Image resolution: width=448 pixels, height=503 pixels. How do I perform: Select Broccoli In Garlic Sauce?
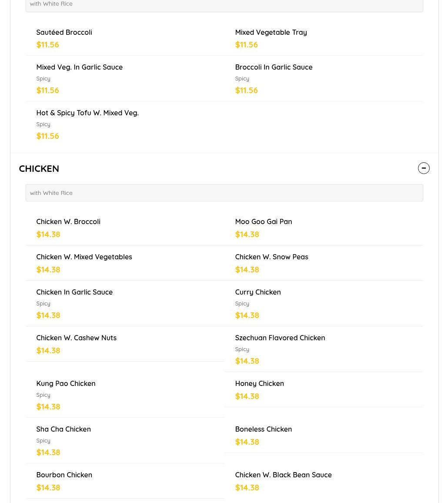pyautogui.click(x=274, y=67)
